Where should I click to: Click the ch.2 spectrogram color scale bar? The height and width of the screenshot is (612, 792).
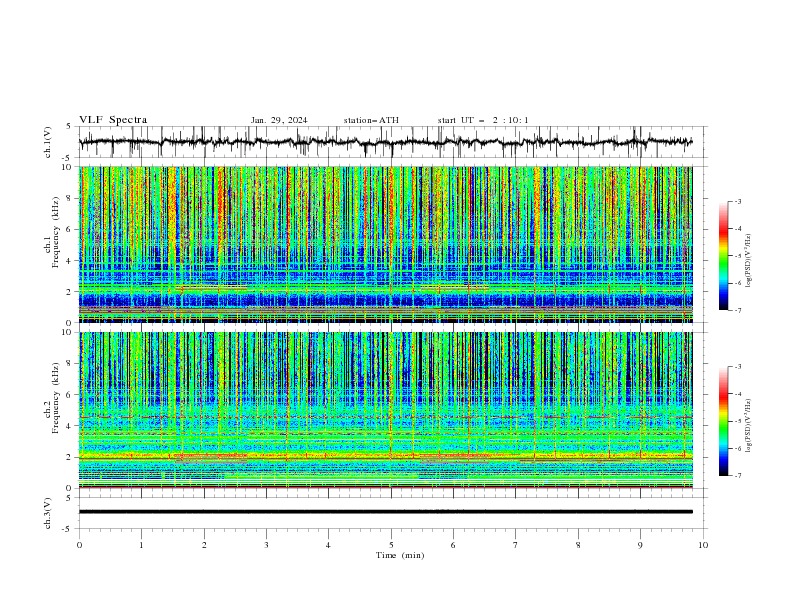tap(723, 421)
